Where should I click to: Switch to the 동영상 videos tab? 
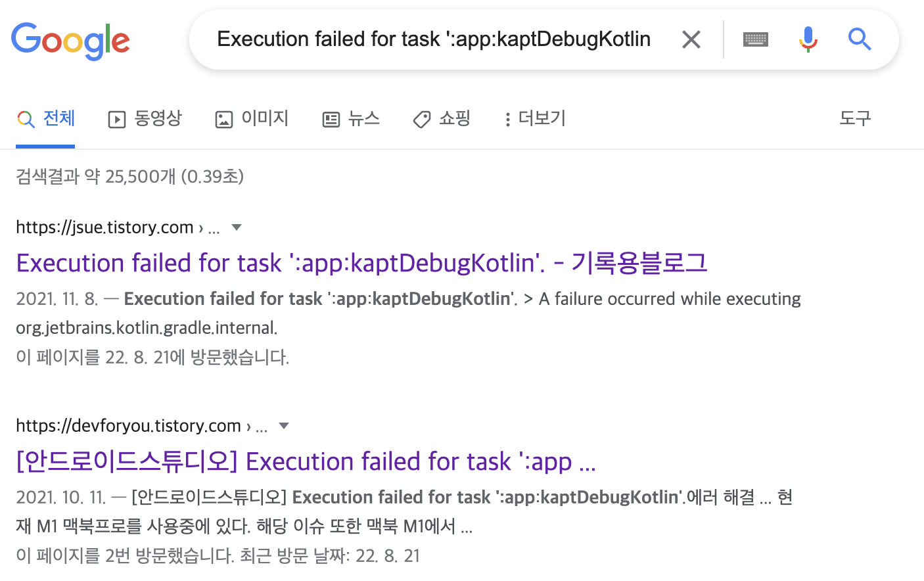tap(145, 119)
